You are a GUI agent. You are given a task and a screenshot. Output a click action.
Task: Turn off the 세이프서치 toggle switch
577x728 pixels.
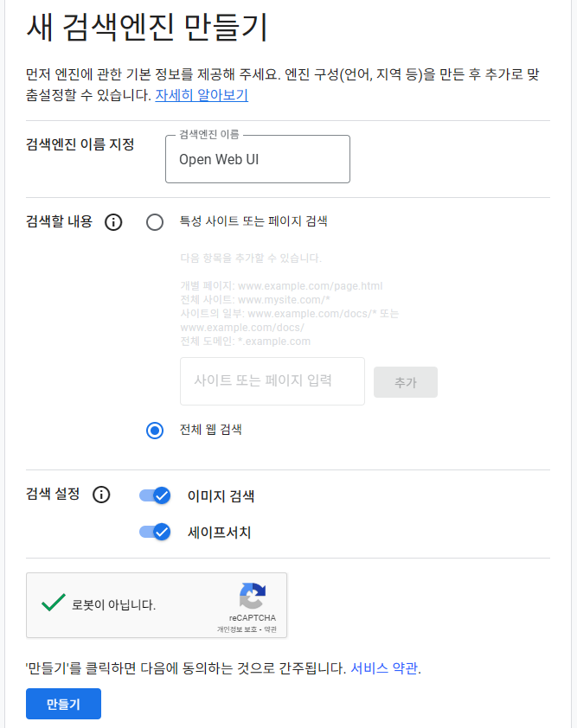click(x=155, y=532)
